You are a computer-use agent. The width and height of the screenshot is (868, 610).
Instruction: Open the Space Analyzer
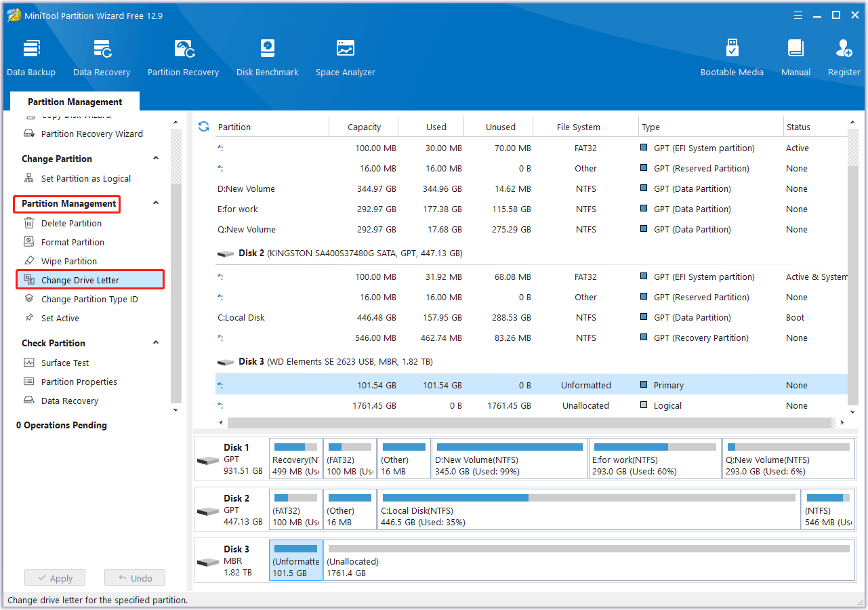pyautogui.click(x=346, y=58)
